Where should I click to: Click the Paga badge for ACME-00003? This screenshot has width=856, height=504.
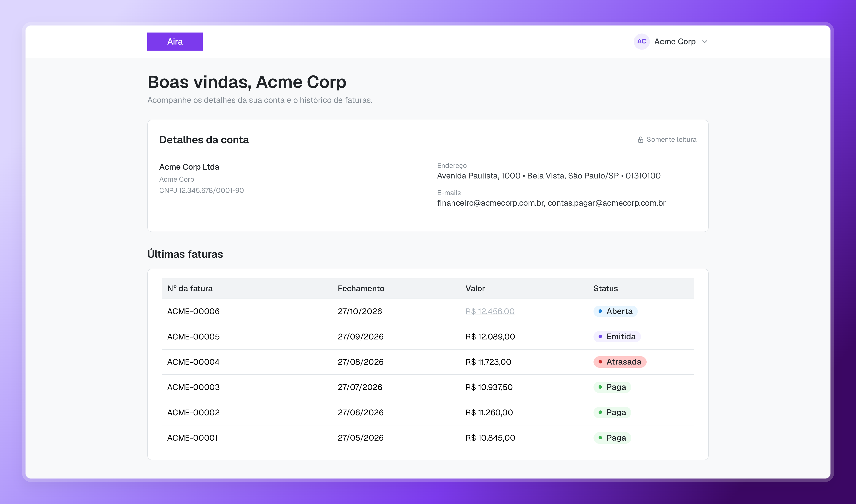[612, 387]
